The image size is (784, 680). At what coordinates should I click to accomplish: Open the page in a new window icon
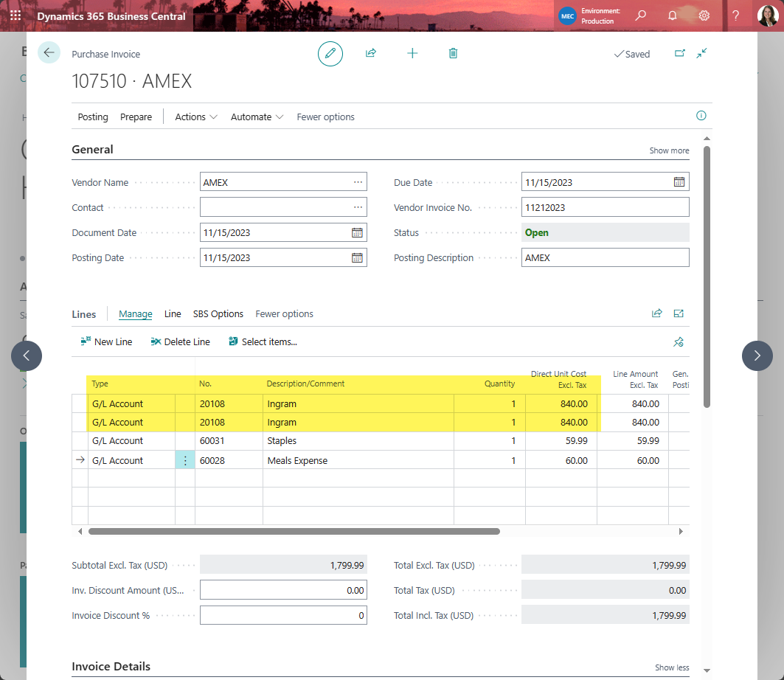tap(679, 53)
